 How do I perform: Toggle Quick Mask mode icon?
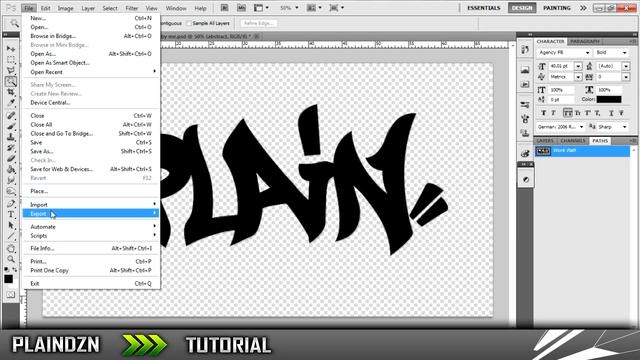coord(11,295)
